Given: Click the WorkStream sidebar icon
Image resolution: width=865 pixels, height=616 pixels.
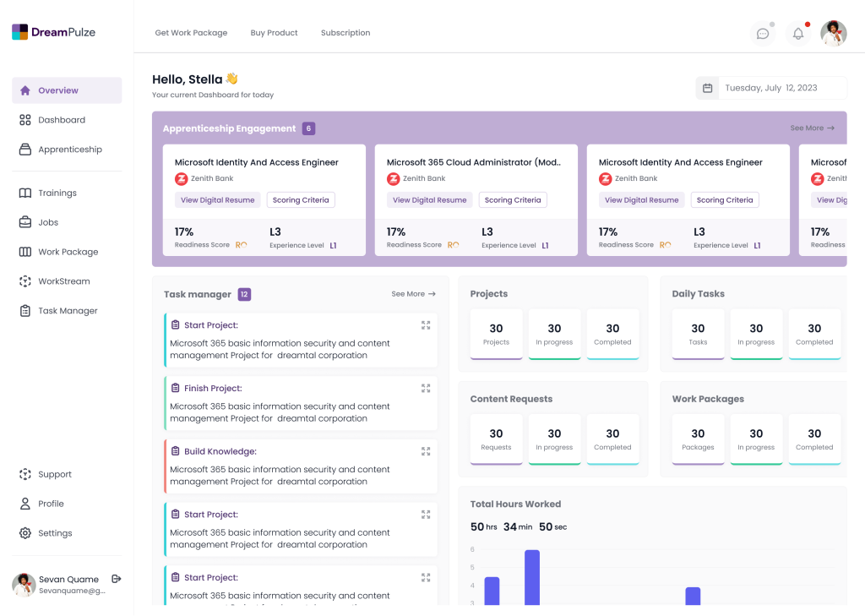Looking at the screenshot, I should point(25,281).
